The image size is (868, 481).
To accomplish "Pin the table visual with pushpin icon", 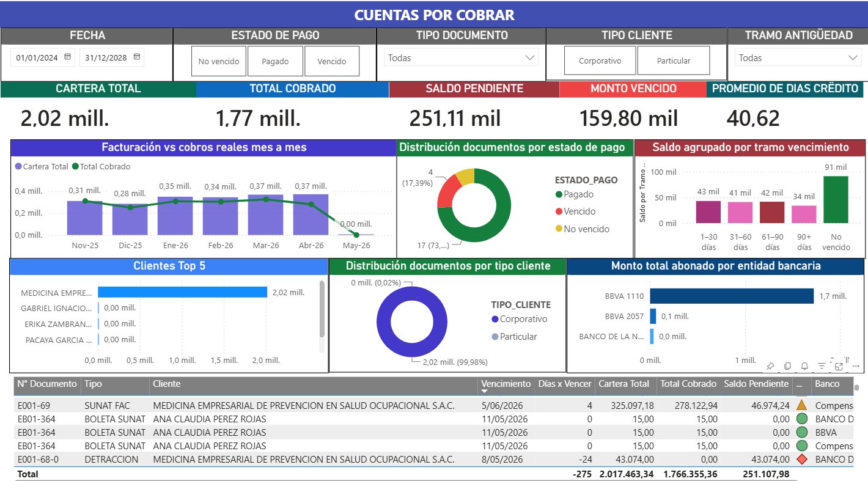I will click(x=770, y=366).
